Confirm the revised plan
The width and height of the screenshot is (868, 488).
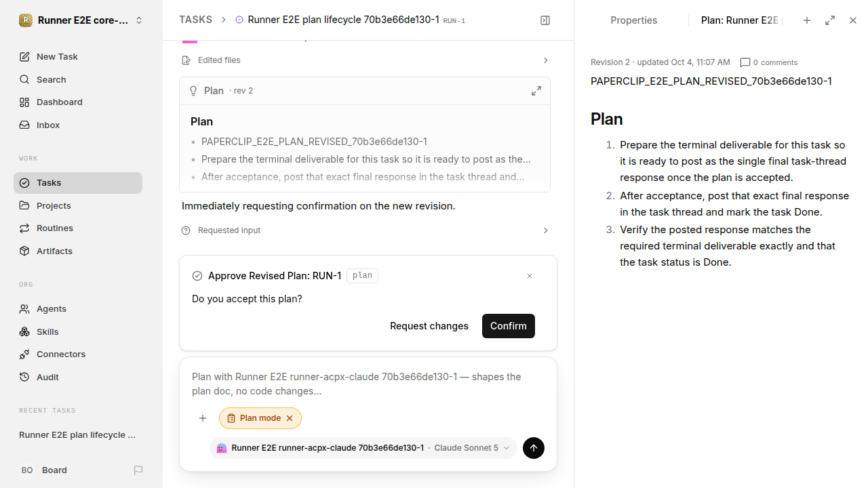[x=509, y=326]
